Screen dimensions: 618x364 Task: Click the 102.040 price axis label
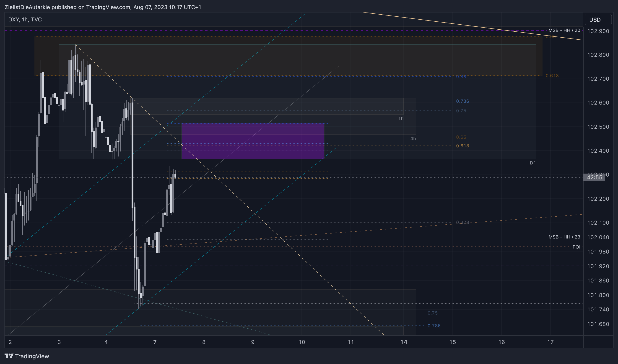pos(598,237)
